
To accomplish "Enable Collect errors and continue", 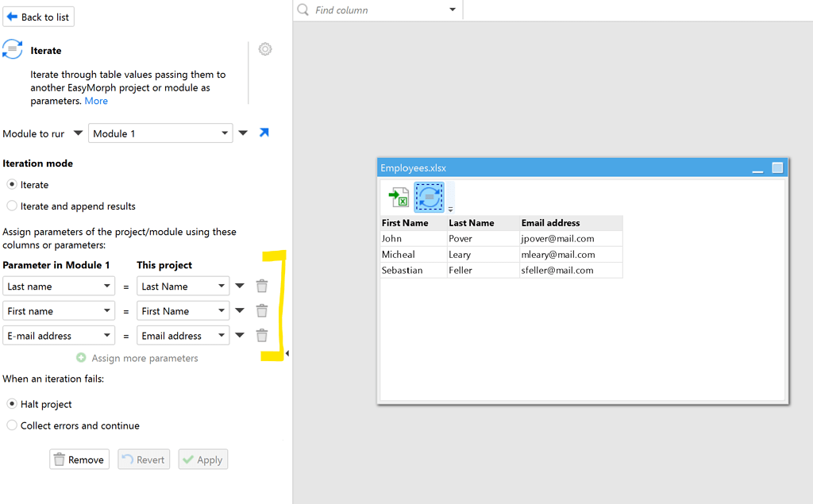I will click(12, 425).
